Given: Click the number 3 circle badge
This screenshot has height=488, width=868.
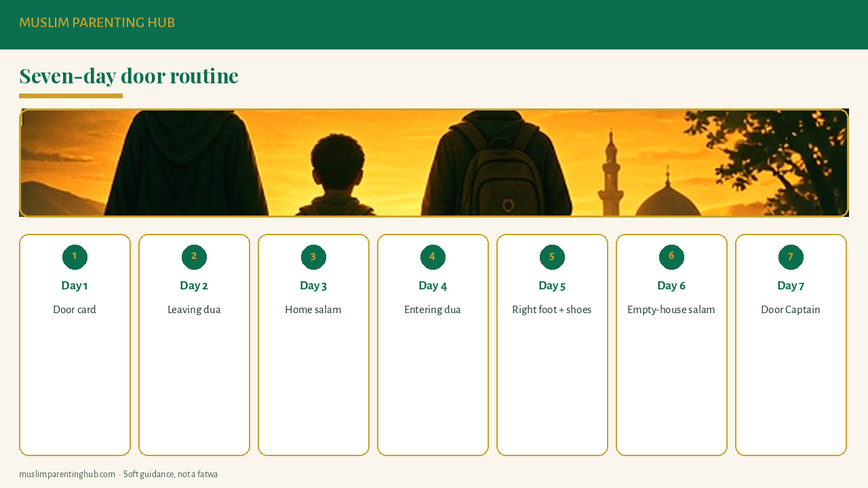Looking at the screenshot, I should [313, 257].
